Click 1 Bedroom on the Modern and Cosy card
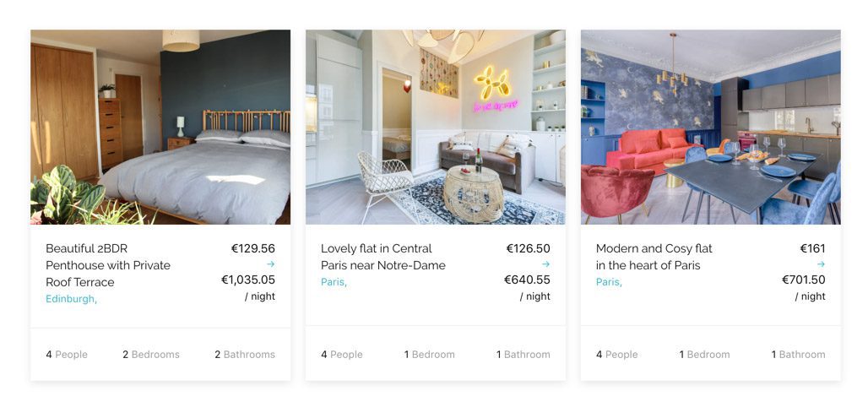868x402 pixels. (x=705, y=355)
